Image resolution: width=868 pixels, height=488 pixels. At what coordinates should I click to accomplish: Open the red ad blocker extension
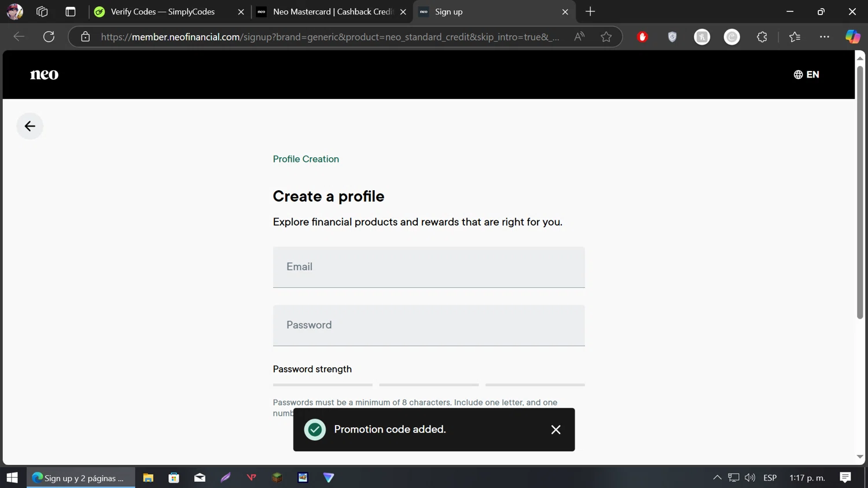(x=642, y=37)
